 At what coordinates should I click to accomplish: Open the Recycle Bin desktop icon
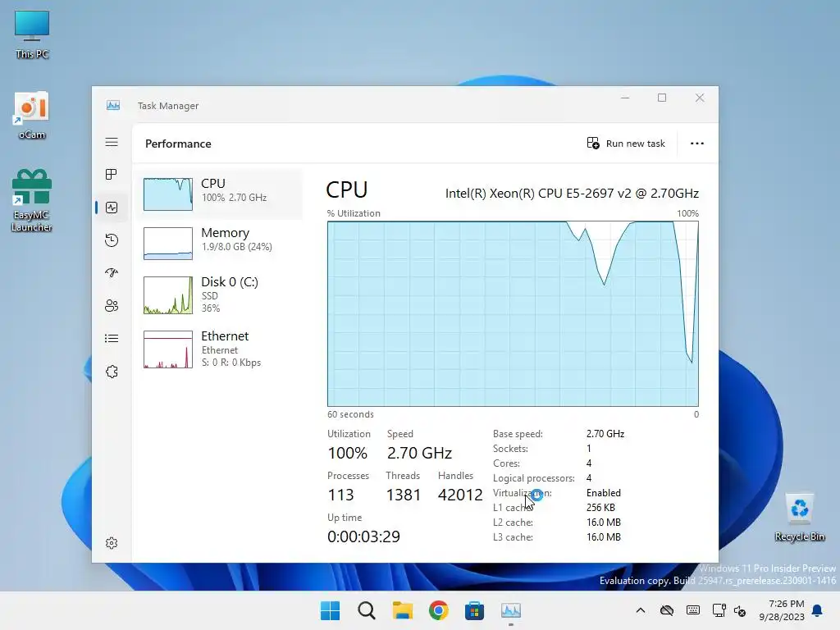[x=799, y=517]
